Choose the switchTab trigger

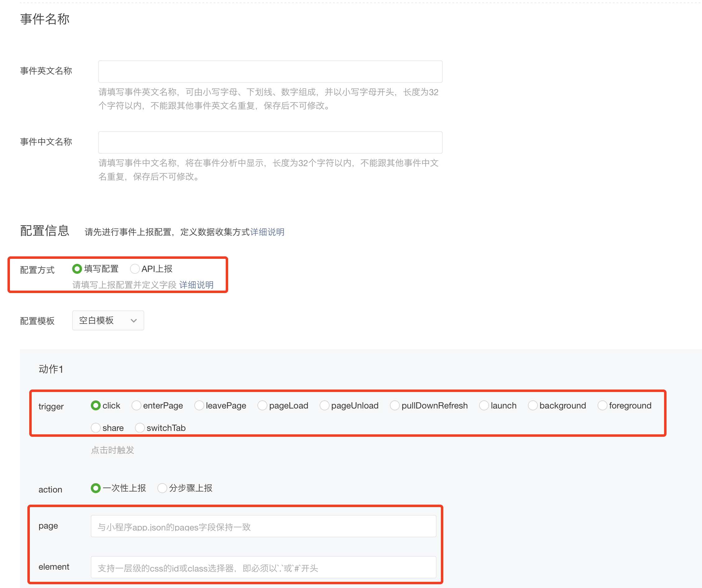(x=140, y=428)
